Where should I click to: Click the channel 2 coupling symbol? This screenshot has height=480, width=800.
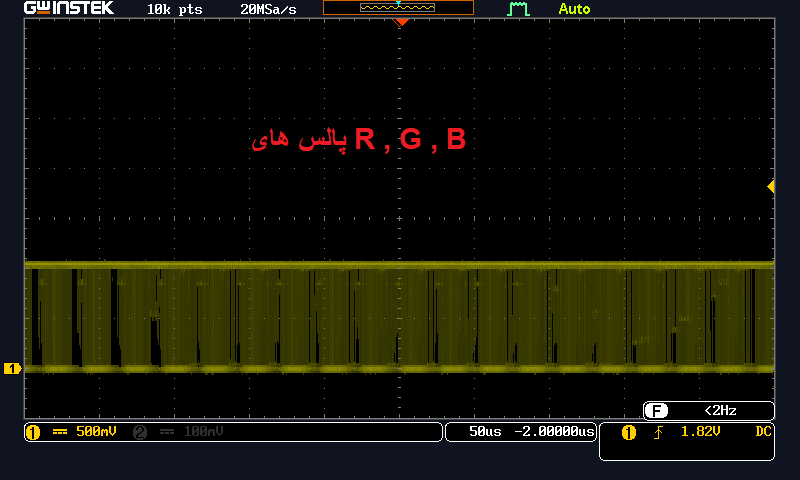(167, 432)
